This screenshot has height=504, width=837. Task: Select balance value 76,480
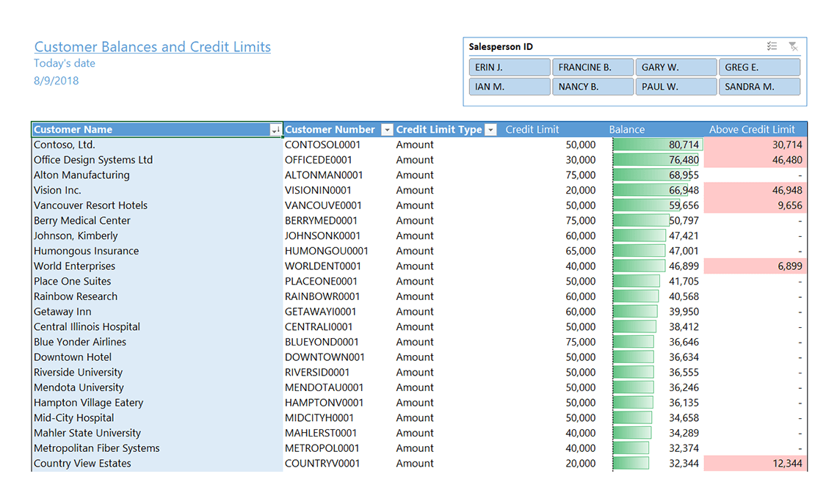[684, 160]
